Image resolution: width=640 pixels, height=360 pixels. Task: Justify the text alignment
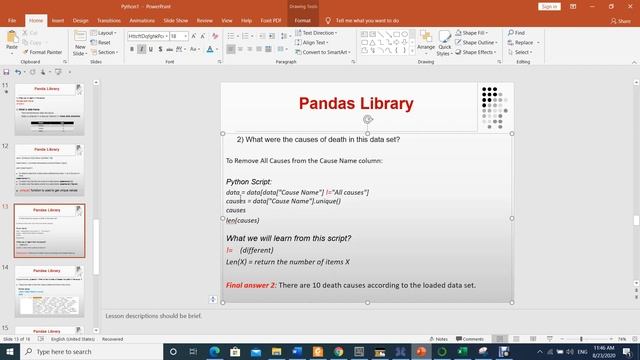(259, 49)
